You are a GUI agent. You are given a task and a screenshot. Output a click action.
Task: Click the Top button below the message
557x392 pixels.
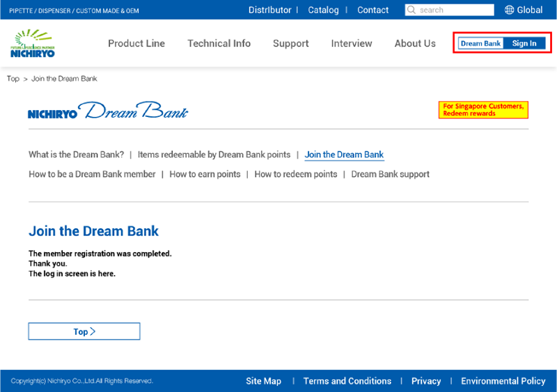point(84,331)
